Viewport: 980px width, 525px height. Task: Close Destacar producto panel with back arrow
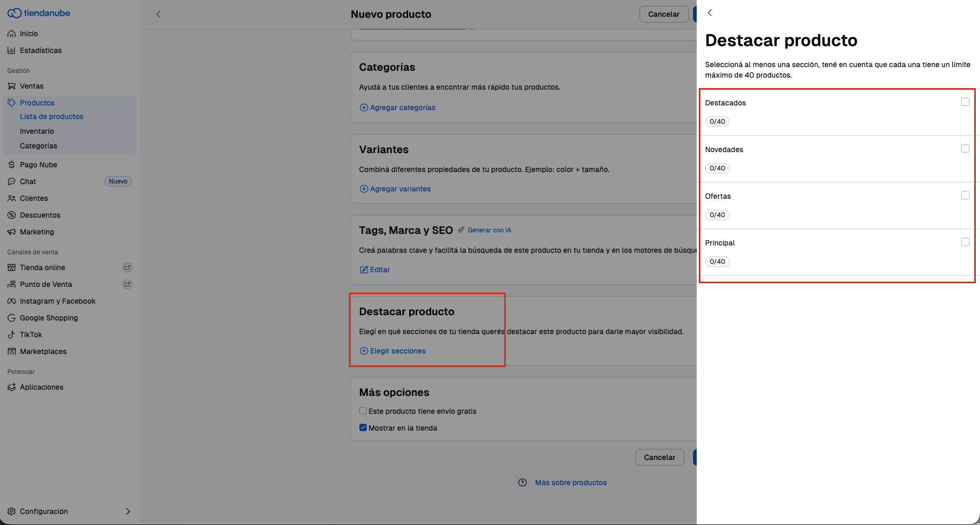pos(710,13)
